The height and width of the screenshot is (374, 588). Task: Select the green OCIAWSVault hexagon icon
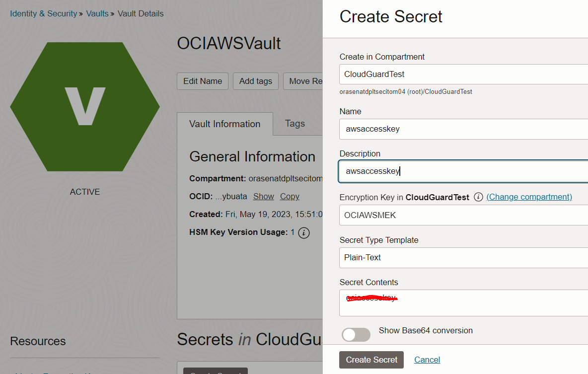(85, 106)
